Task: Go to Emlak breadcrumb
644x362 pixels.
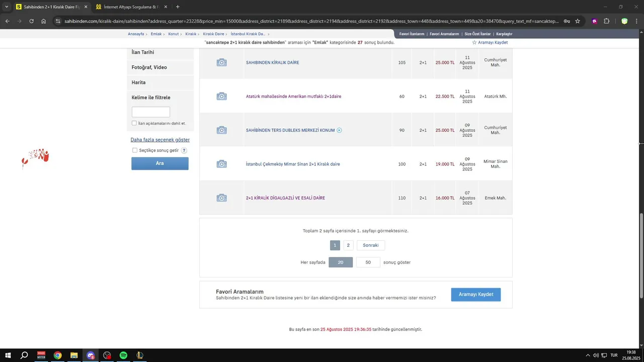Action: tap(156, 34)
